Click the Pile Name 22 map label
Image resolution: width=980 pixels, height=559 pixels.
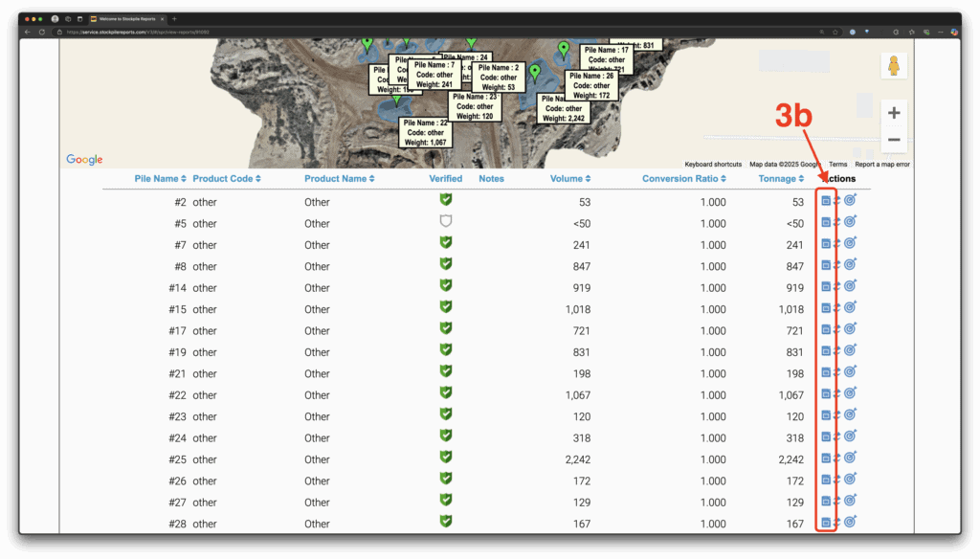click(425, 132)
